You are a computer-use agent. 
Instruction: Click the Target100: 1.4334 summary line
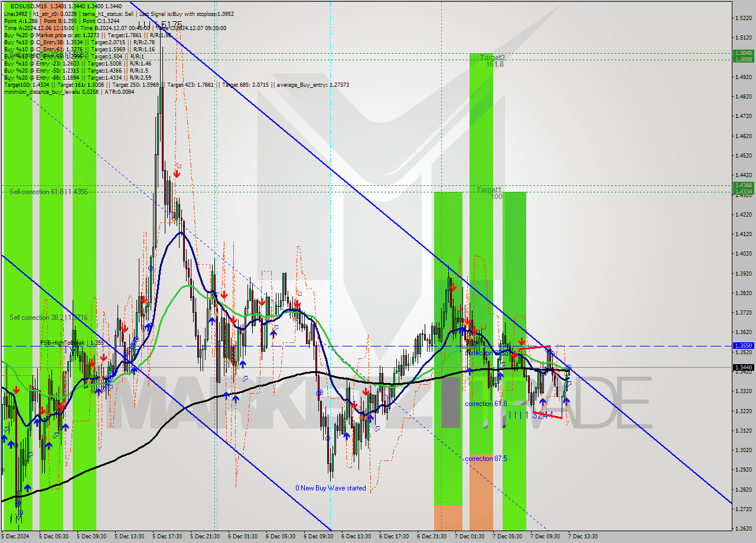tap(177, 84)
